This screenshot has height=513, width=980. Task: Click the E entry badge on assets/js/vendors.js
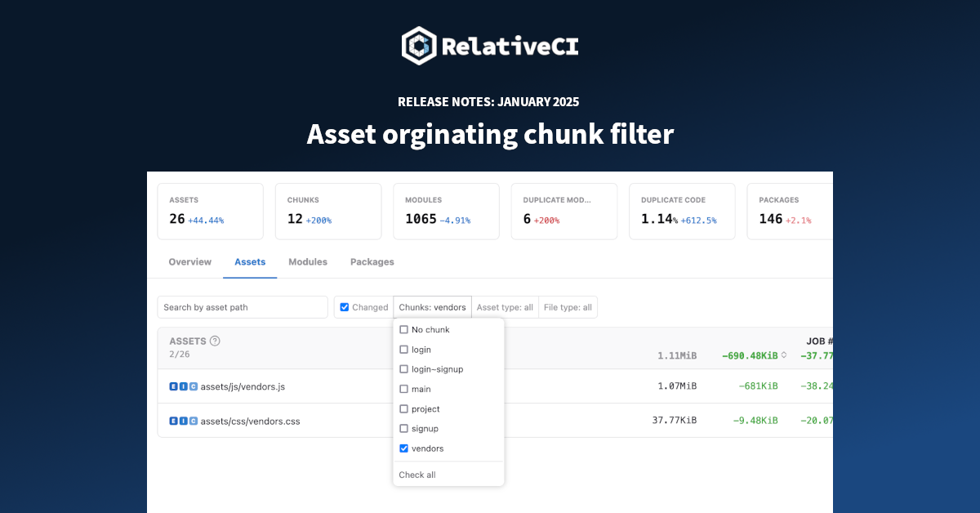172,386
